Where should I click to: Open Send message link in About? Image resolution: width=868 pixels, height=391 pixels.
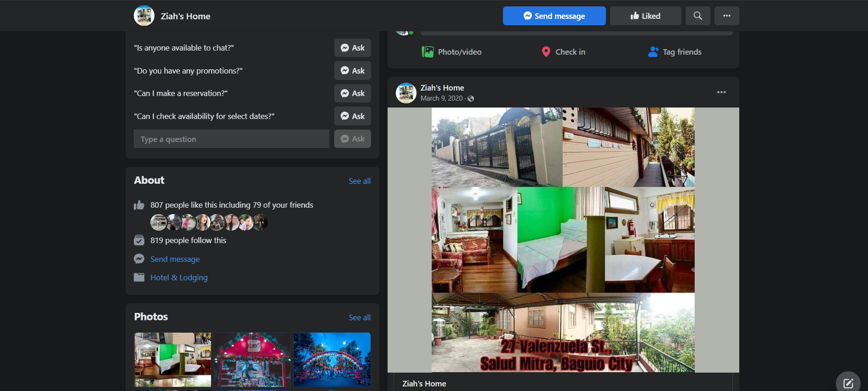click(175, 259)
